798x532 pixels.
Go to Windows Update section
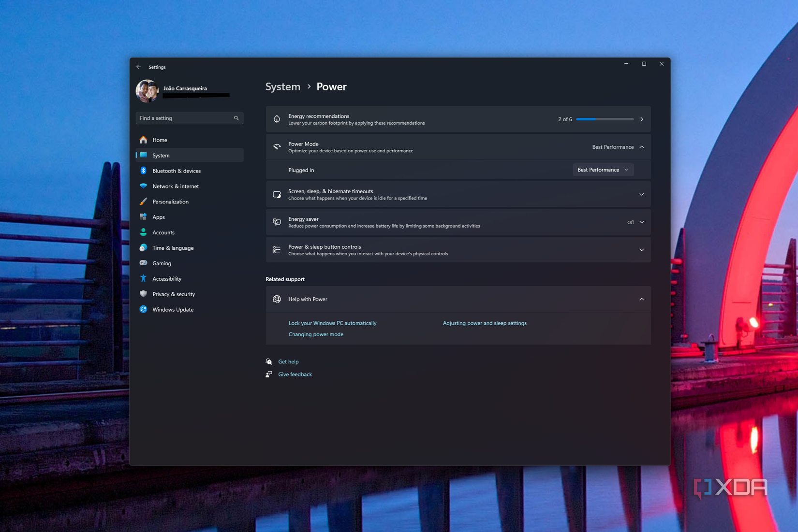173,309
